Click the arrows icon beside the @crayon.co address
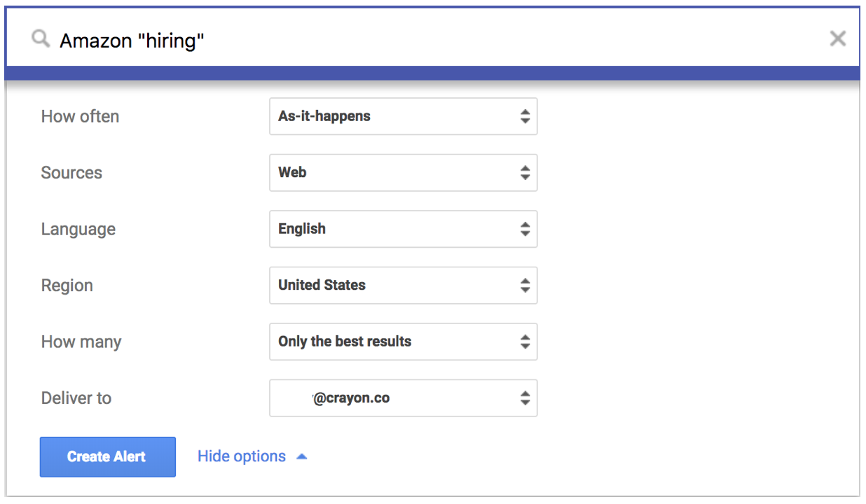866x504 pixels. [x=525, y=398]
